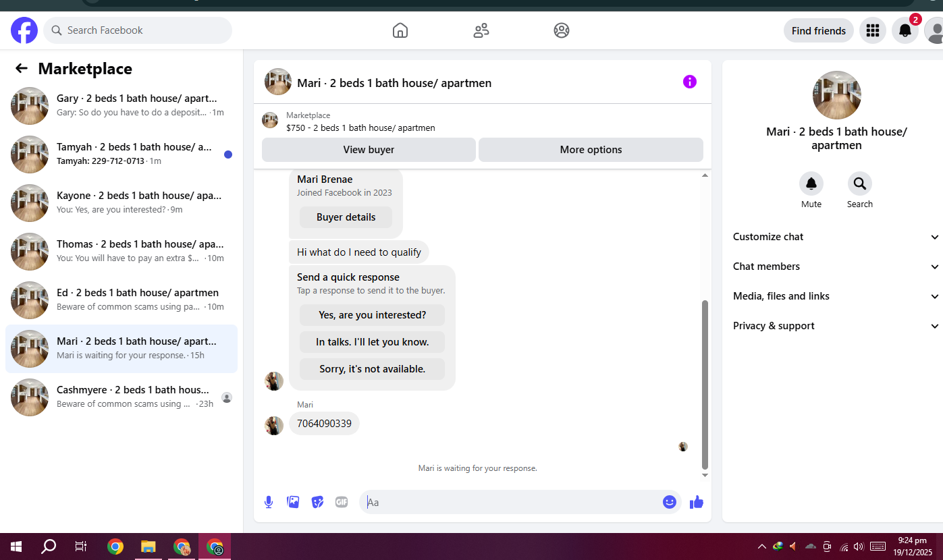
Task: Click Mari's avatar next to phone number
Action: 274,426
